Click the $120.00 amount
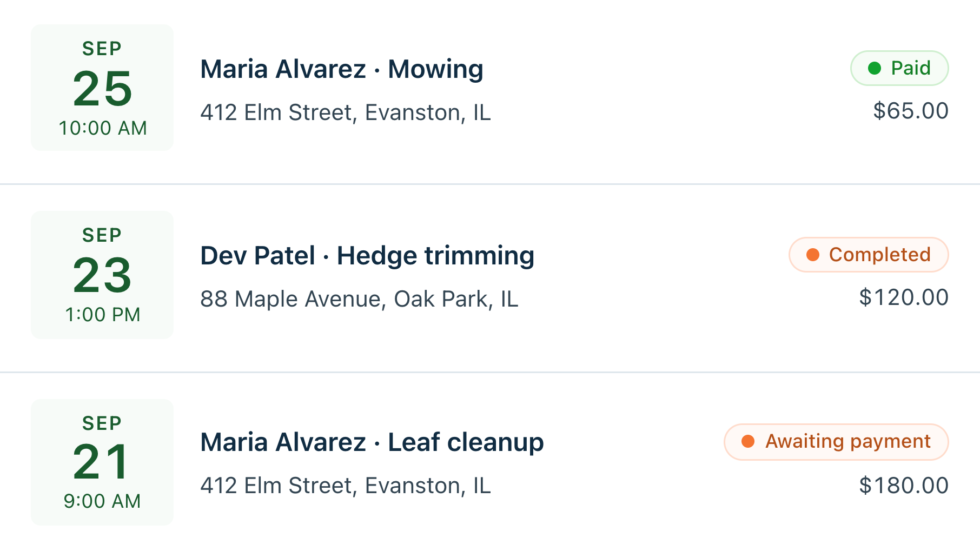Image resolution: width=980 pixels, height=551 pixels. tap(904, 297)
